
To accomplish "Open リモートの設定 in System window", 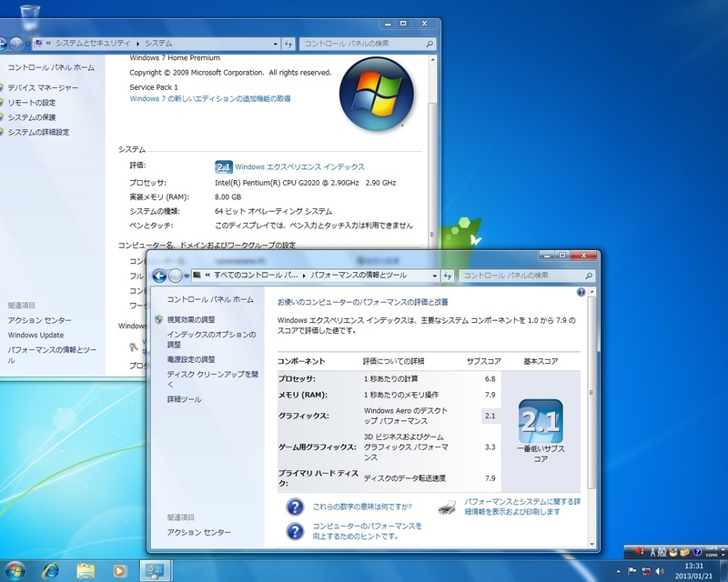I will coord(32,103).
